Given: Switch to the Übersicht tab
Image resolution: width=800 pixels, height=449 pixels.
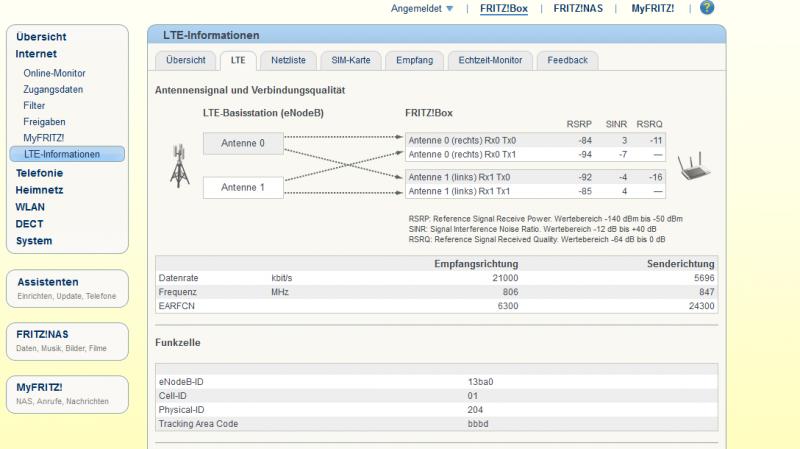Looking at the screenshot, I should (x=186, y=60).
